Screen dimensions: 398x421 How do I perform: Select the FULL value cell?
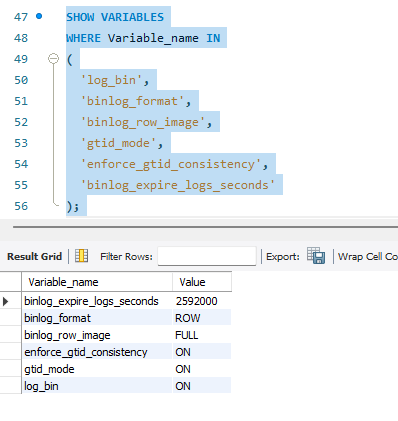(x=202, y=335)
